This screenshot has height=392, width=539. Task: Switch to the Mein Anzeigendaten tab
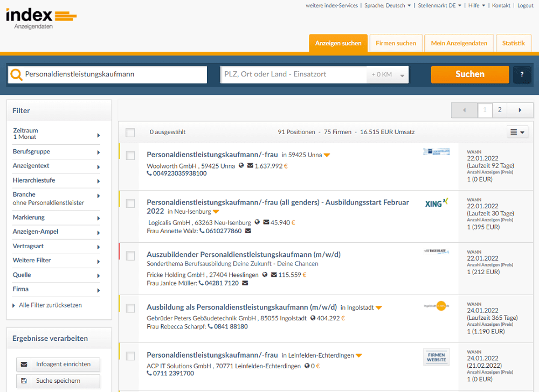459,43
